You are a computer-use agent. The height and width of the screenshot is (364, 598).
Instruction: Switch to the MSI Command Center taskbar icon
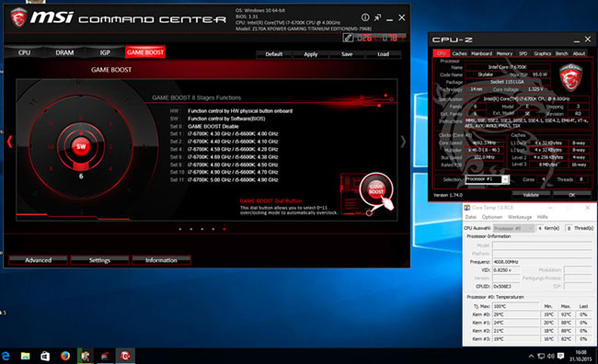pos(125,356)
